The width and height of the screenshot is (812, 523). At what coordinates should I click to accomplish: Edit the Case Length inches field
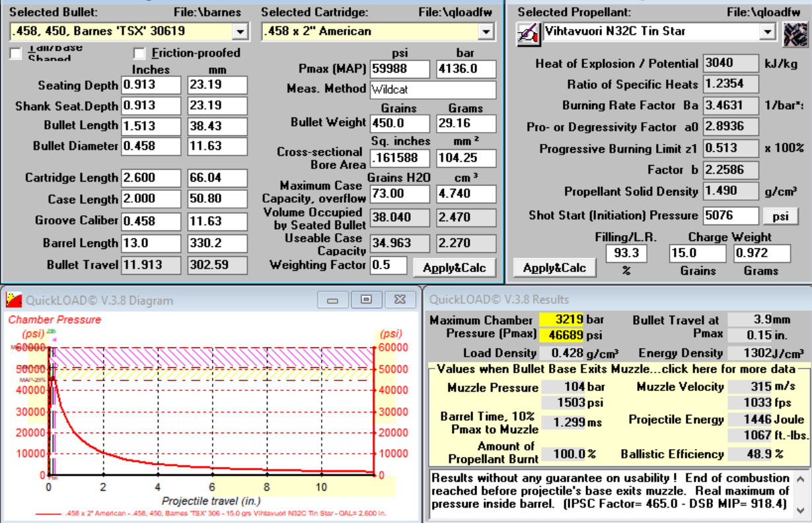coord(151,199)
